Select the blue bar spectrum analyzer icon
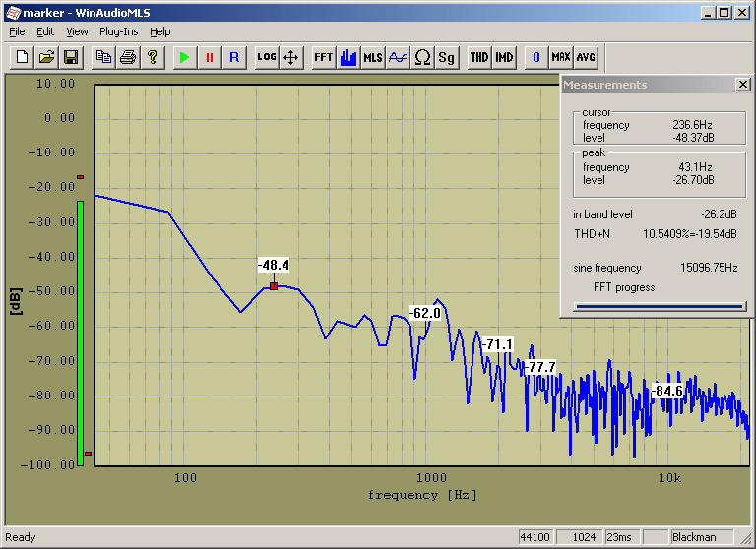The image size is (756, 549). 347,57
